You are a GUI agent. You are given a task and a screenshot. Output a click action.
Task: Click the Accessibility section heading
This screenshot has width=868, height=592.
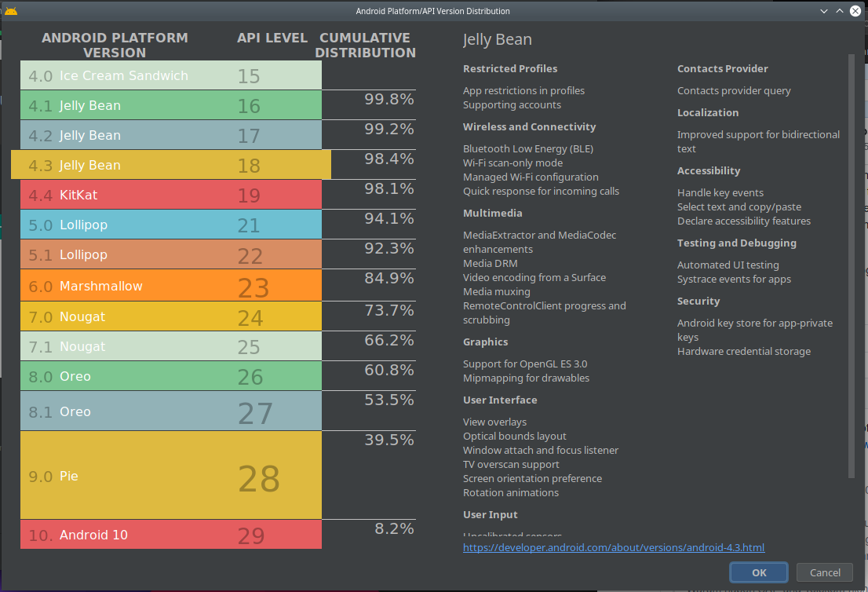(709, 170)
